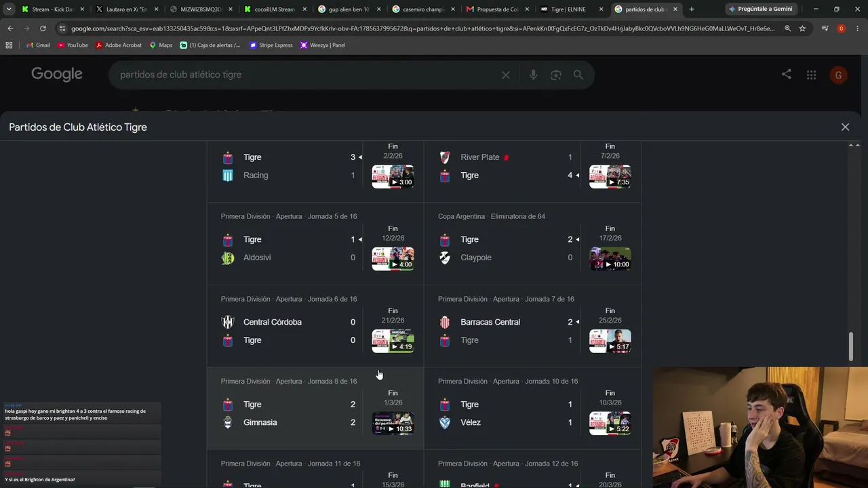Open the Gmail bookmark

pyautogui.click(x=38, y=45)
